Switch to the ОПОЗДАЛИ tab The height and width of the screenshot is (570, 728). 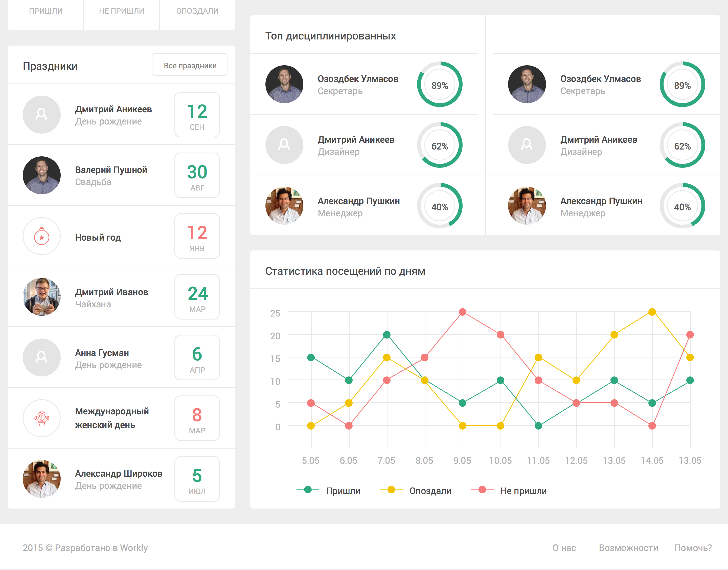(x=197, y=11)
